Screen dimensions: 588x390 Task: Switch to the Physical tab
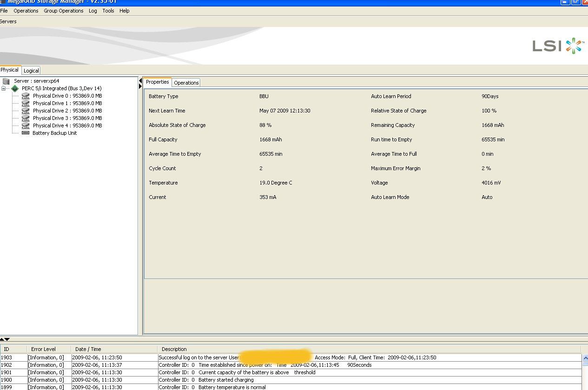coord(10,70)
